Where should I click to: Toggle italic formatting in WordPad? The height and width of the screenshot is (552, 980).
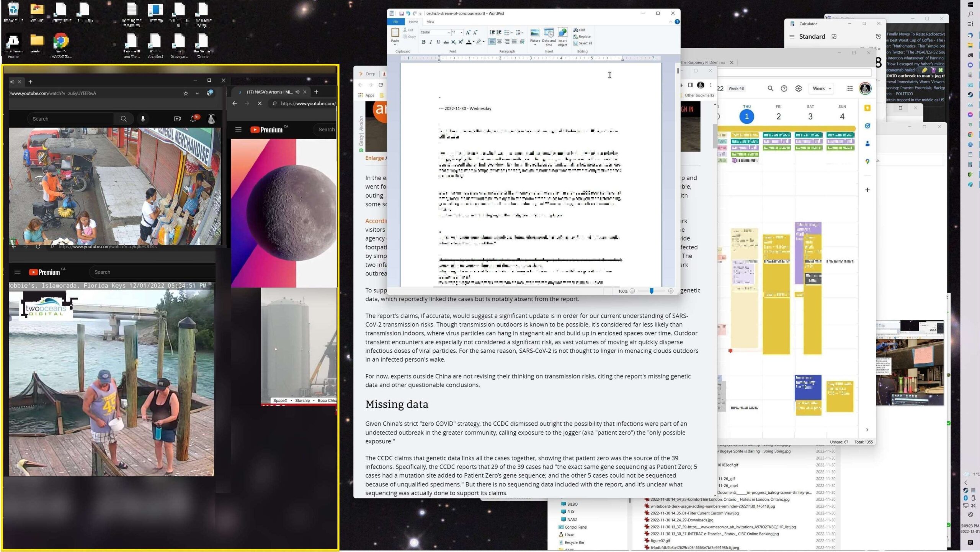point(431,42)
